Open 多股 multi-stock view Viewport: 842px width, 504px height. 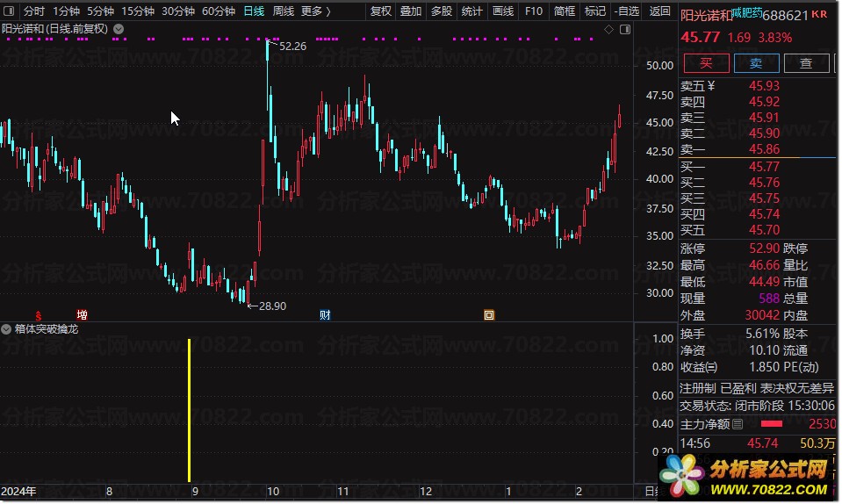(x=442, y=11)
